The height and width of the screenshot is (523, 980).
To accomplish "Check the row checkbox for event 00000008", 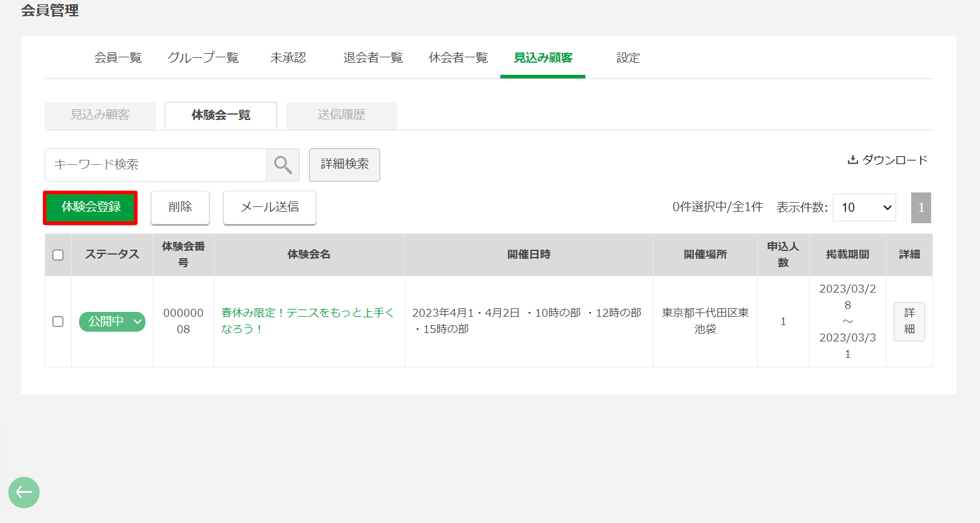I will (x=58, y=322).
